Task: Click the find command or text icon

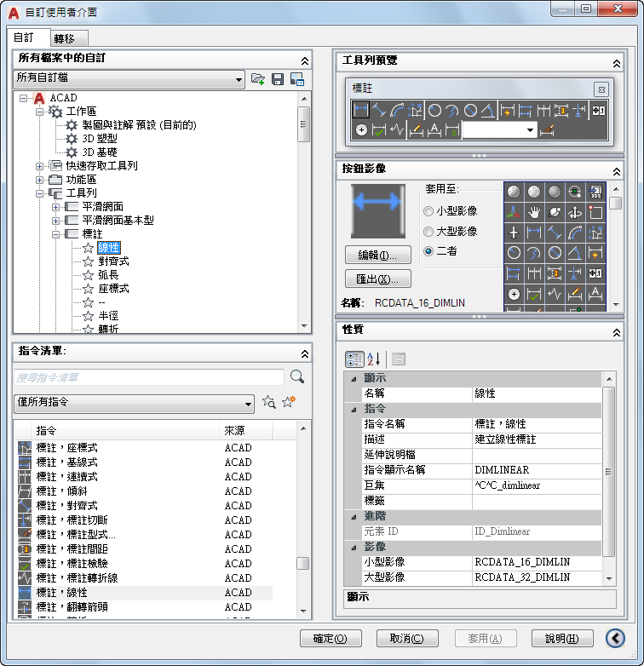Action: (x=269, y=401)
